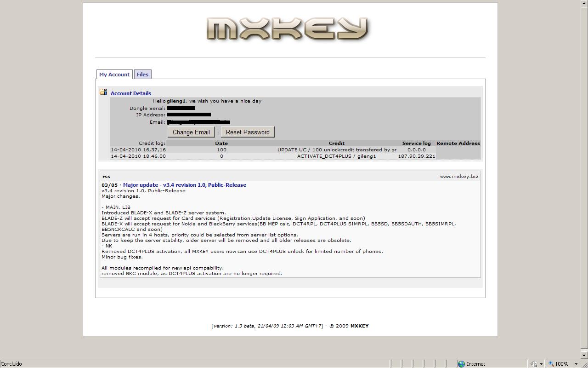Click the 'Minor bug fixes.' line
This screenshot has width=588, height=368.
pos(122,257)
